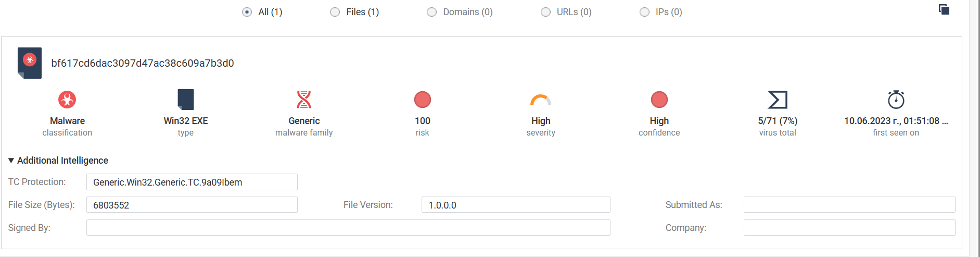
Task: Click the 5/71 (7%) virus total result
Action: [778, 121]
